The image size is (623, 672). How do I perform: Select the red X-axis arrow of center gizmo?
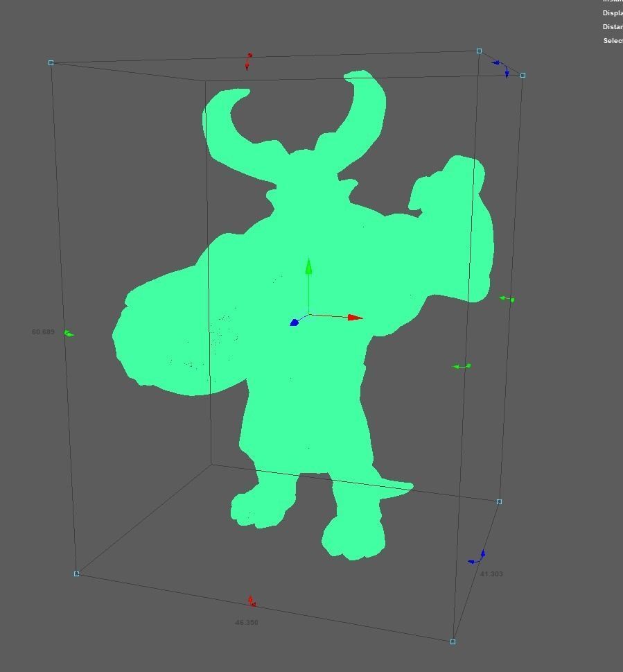pos(355,318)
